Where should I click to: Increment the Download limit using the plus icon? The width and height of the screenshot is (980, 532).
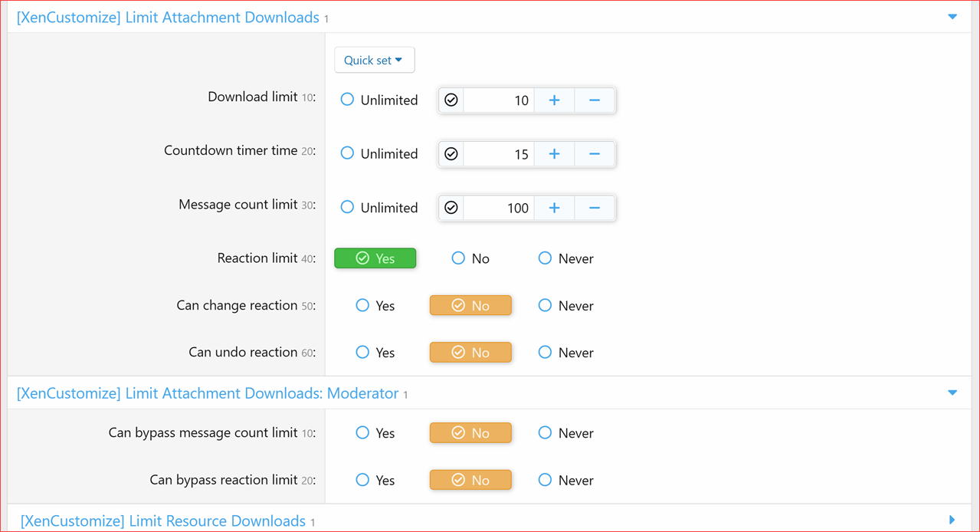coord(553,100)
